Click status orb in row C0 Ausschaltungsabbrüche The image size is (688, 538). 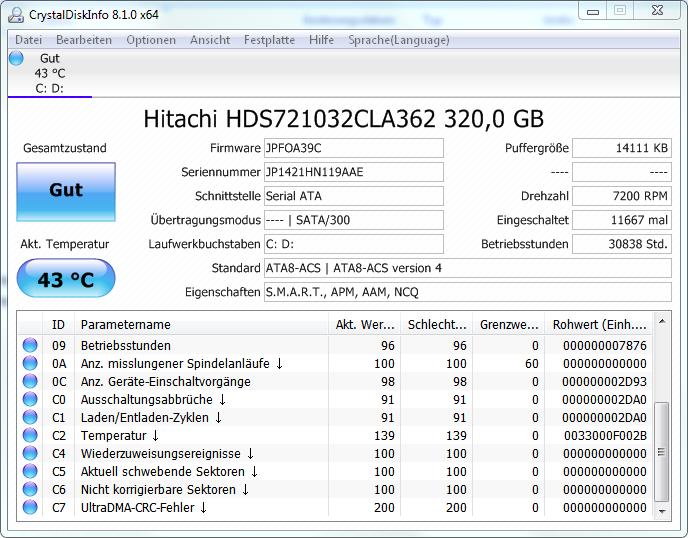30,399
